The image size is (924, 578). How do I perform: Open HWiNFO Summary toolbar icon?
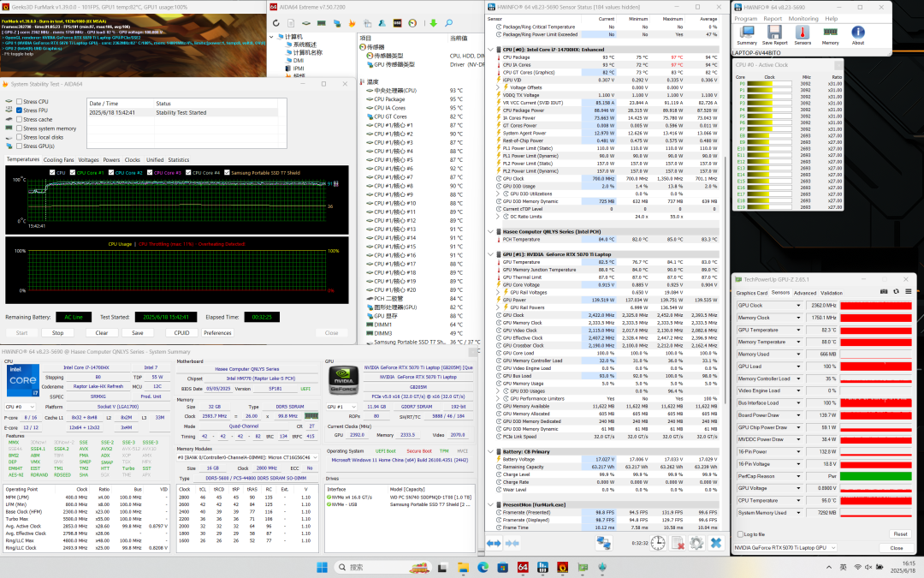tap(747, 35)
